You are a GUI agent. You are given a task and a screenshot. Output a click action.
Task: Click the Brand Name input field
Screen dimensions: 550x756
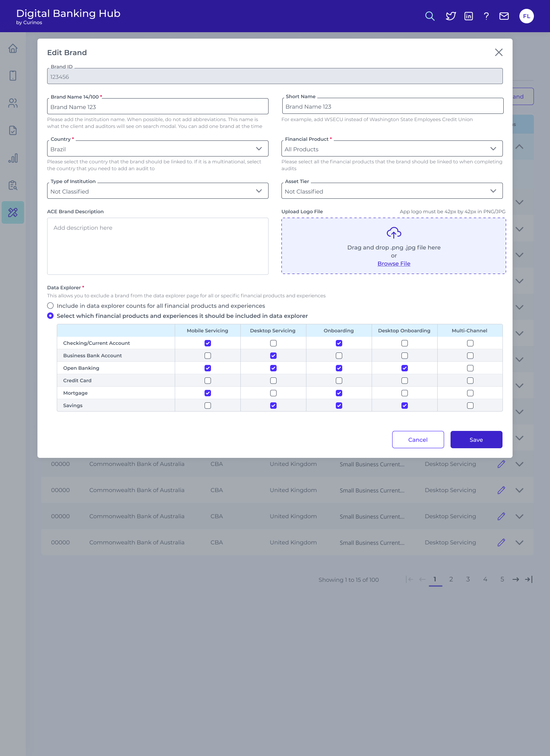coord(158,107)
